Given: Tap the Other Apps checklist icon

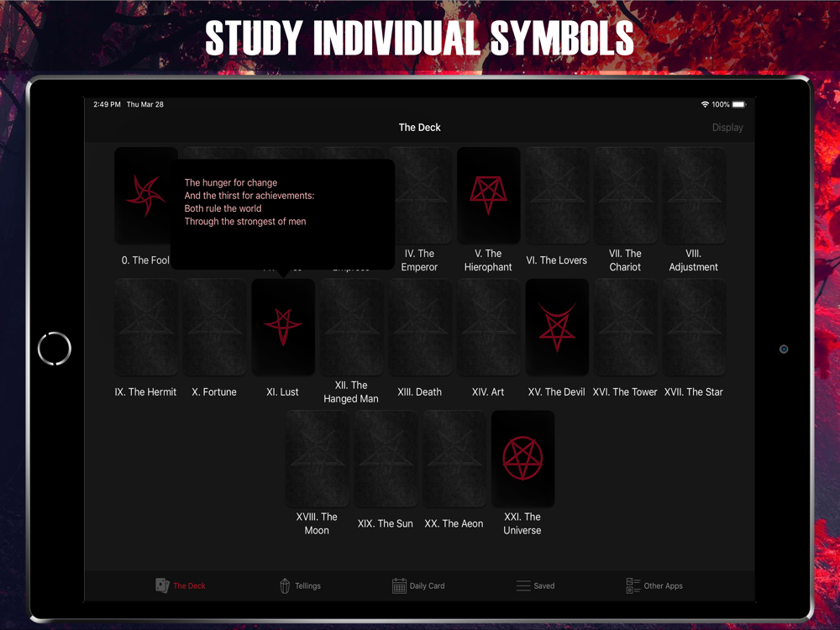Looking at the screenshot, I should [x=633, y=585].
